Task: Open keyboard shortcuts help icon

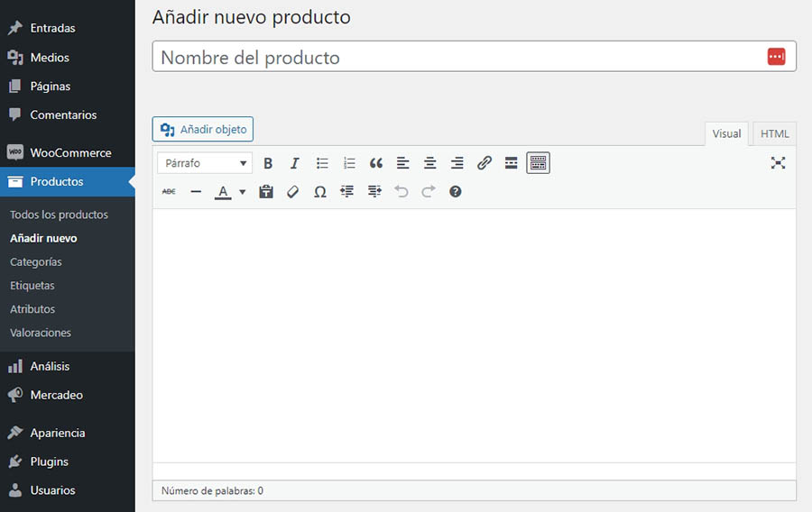Action: point(456,192)
